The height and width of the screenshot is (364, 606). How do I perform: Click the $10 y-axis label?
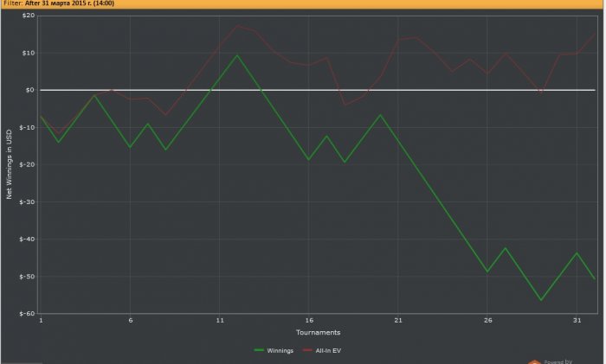coord(29,53)
